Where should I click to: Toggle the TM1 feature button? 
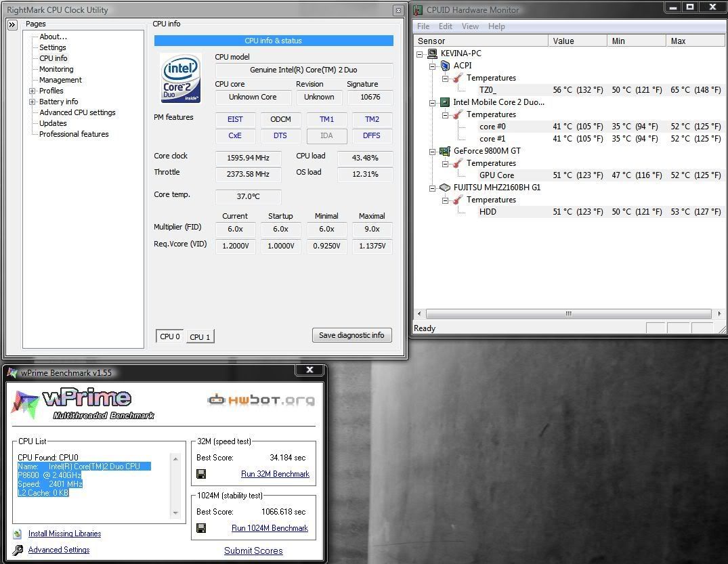click(x=326, y=119)
